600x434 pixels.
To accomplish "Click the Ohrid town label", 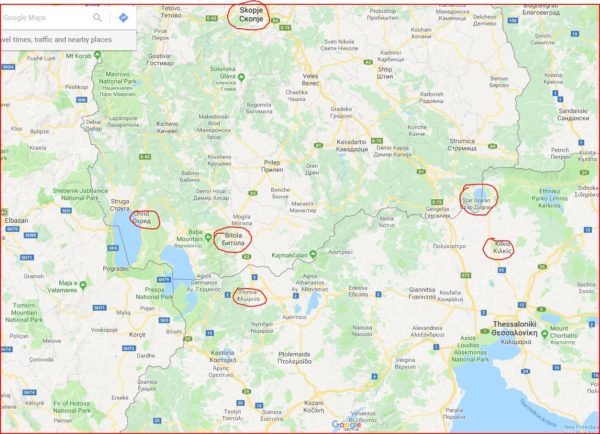I will click(x=142, y=217).
